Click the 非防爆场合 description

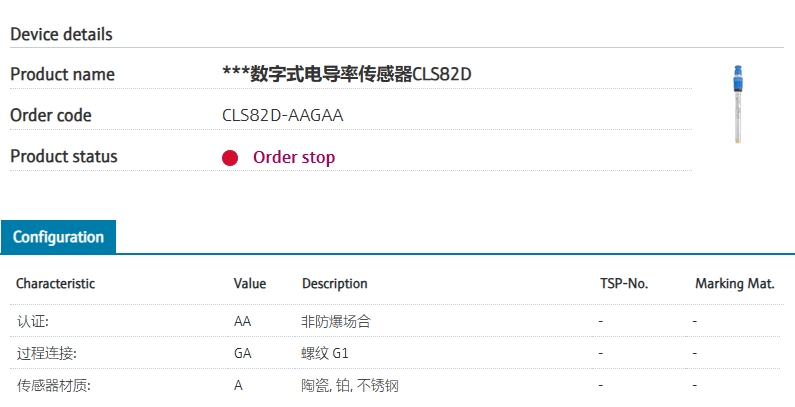click(336, 321)
